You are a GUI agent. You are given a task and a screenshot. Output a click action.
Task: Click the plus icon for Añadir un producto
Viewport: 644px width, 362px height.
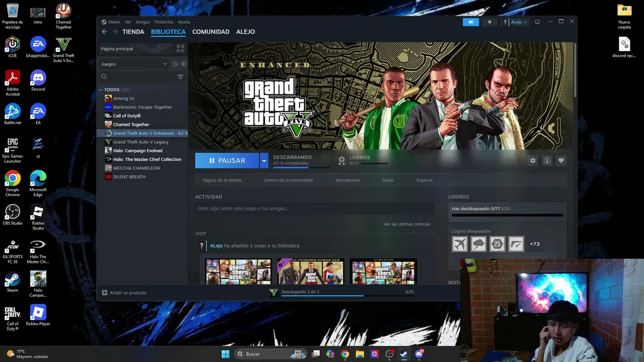(105, 293)
